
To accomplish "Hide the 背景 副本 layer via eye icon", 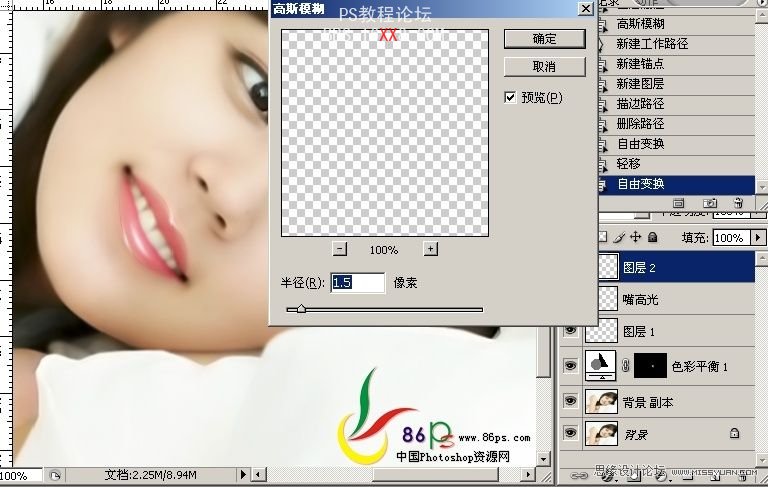I will (x=571, y=400).
